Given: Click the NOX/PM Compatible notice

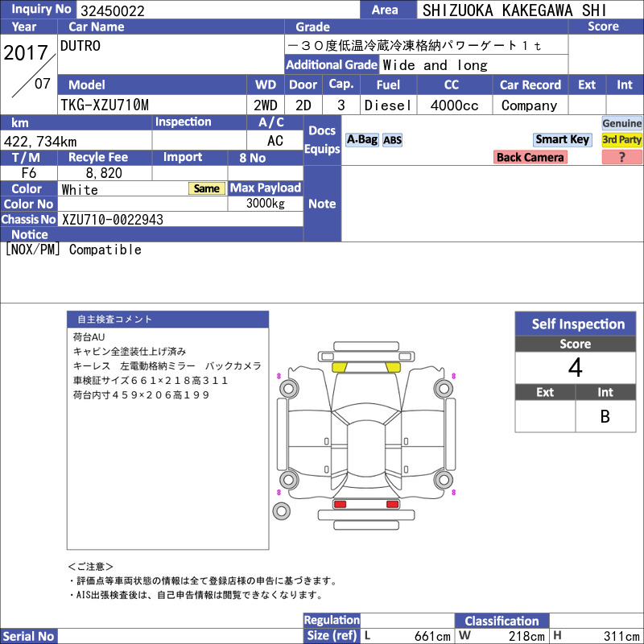Looking at the screenshot, I should (73, 250).
